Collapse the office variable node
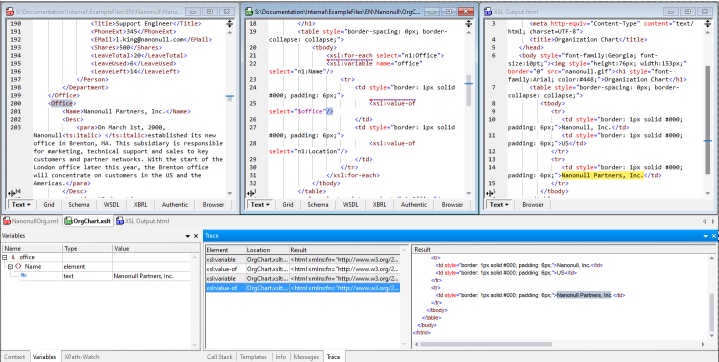Screen dimensions: 719x362 point(5,257)
